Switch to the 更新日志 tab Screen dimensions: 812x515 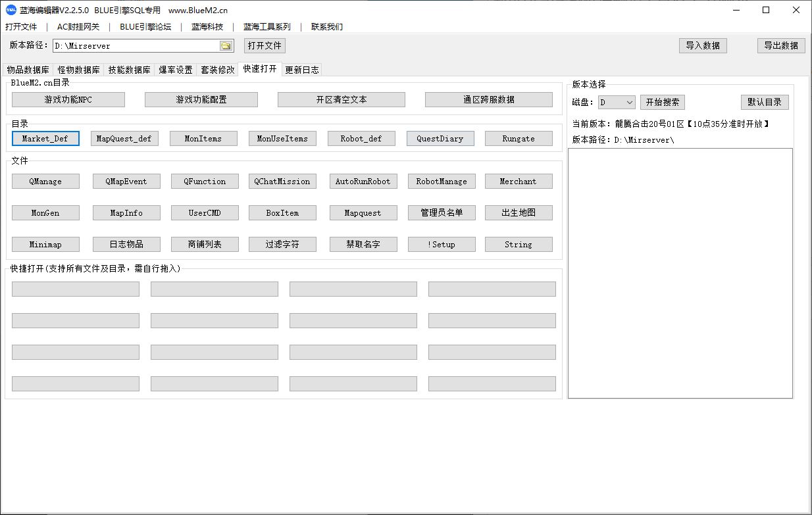point(302,70)
